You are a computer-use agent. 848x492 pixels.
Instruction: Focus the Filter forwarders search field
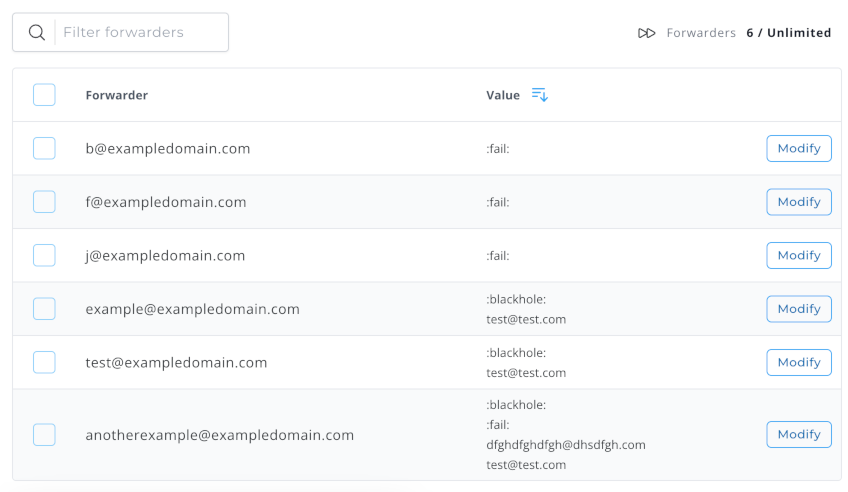140,32
